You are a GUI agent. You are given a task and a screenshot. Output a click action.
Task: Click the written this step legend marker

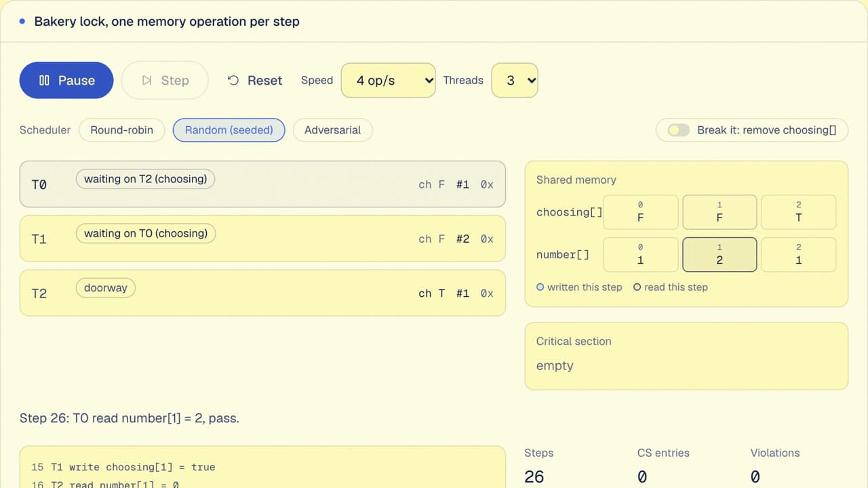pyautogui.click(x=540, y=287)
